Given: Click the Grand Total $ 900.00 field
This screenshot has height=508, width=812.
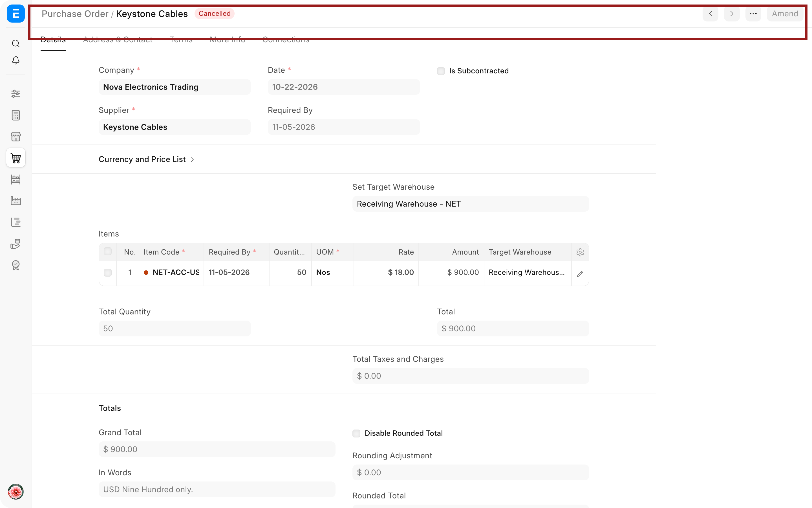Looking at the screenshot, I should tap(217, 449).
